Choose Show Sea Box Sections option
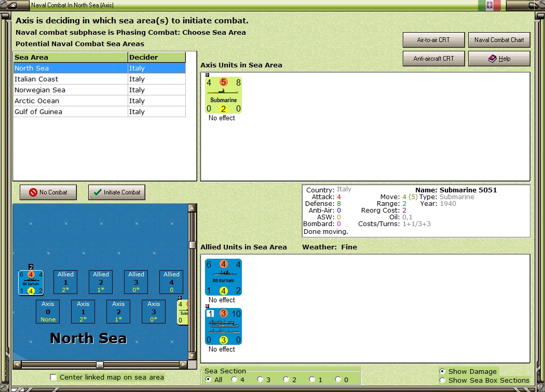Image resolution: width=545 pixels, height=392 pixels. tap(442, 380)
